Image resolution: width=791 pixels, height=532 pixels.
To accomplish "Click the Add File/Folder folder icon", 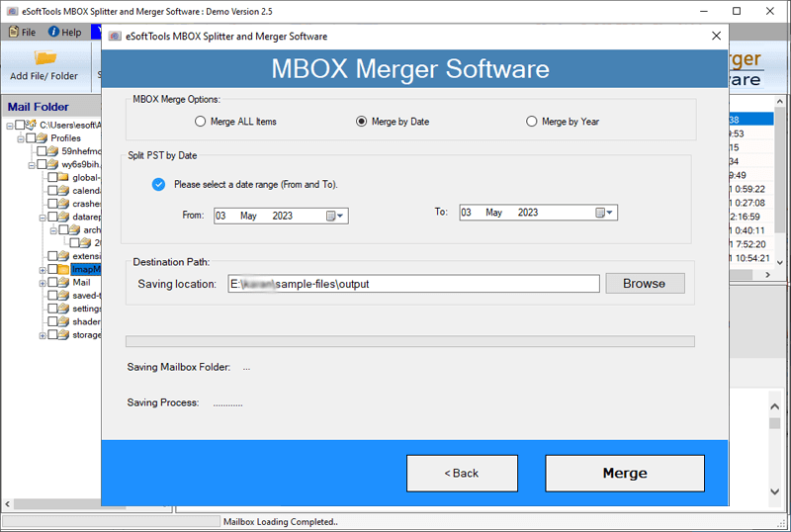I will [x=44, y=57].
